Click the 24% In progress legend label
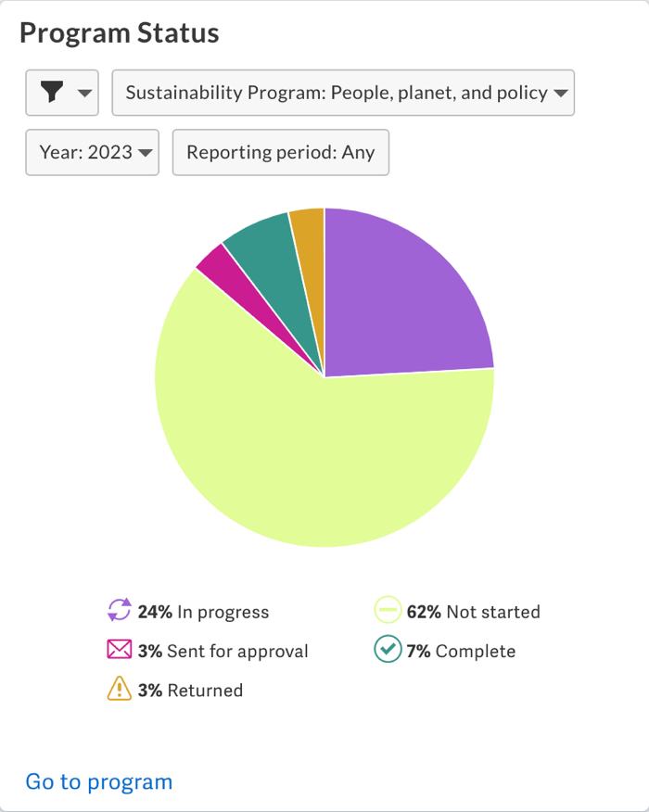 203,612
